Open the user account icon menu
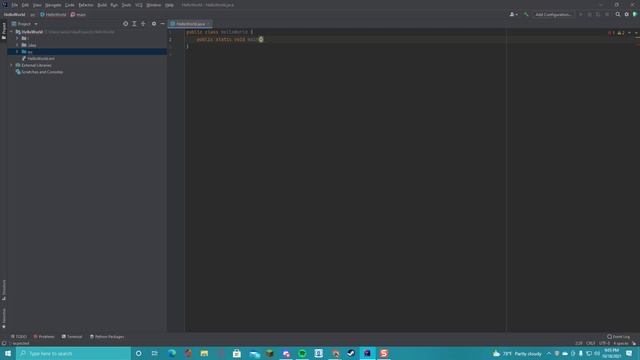The width and height of the screenshot is (640, 360). coord(513,14)
